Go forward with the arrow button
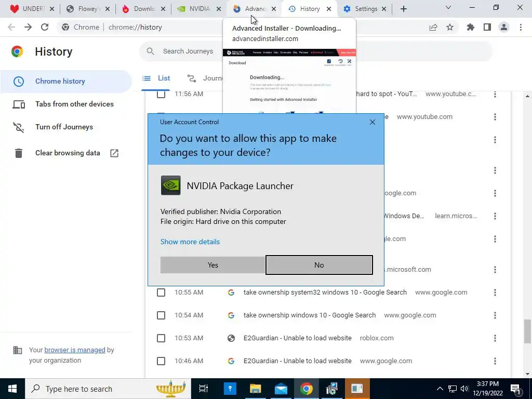 coord(28,27)
